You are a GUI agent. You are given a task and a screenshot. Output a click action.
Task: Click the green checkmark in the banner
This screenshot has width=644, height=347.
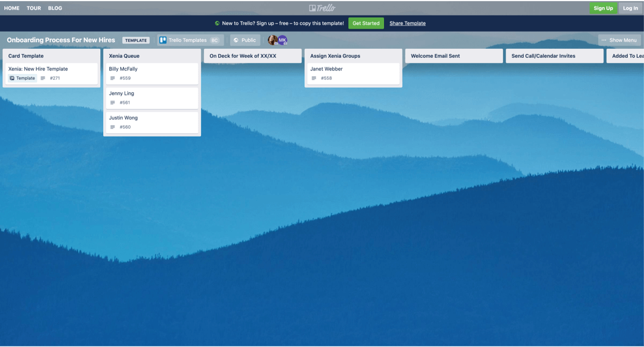tap(217, 23)
